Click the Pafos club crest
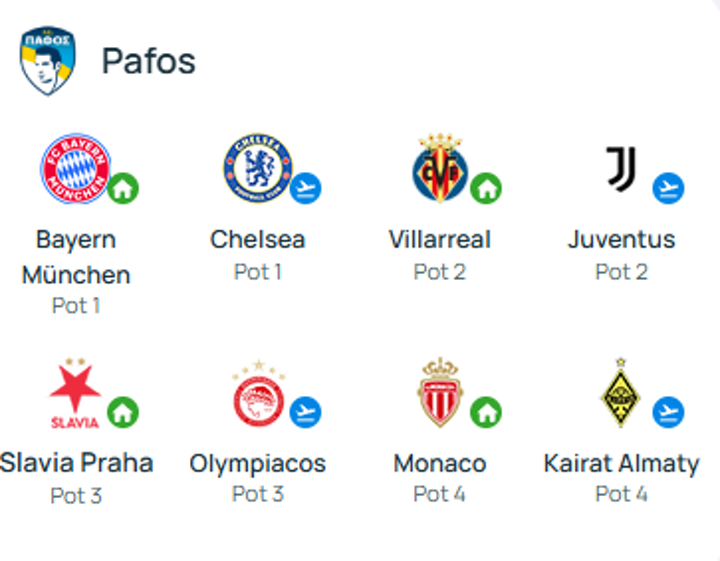Image resolution: width=720 pixels, height=561 pixels. pos(47,61)
